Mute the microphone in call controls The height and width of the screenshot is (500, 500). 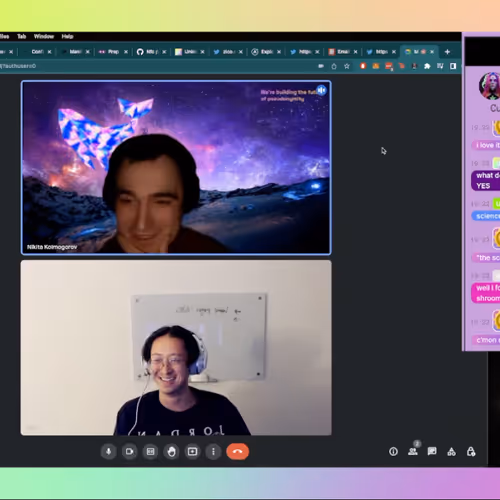point(109,452)
